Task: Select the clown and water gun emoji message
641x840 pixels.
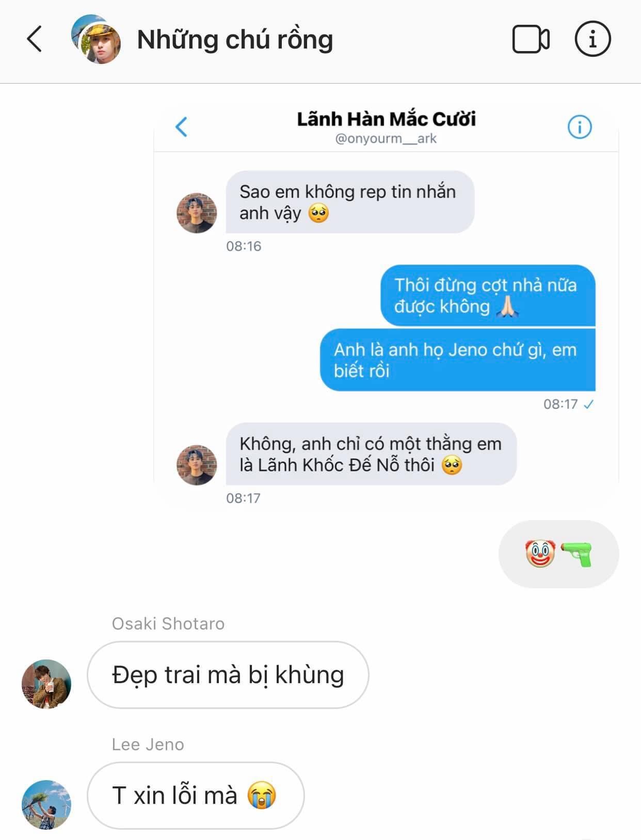Action: click(558, 554)
